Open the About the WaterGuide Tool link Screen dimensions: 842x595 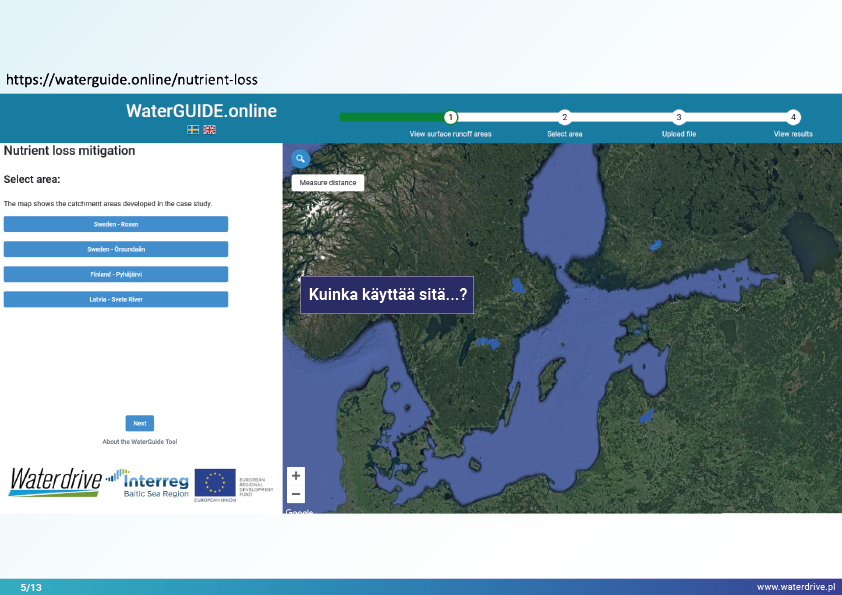pyautogui.click(x=140, y=441)
